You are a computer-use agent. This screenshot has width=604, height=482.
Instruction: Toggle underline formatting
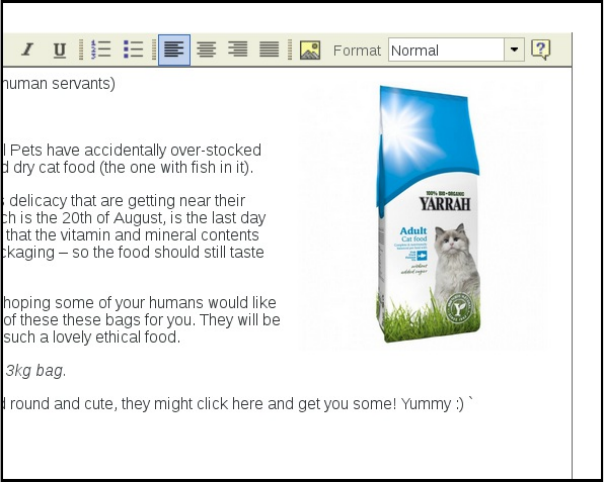tap(59, 50)
